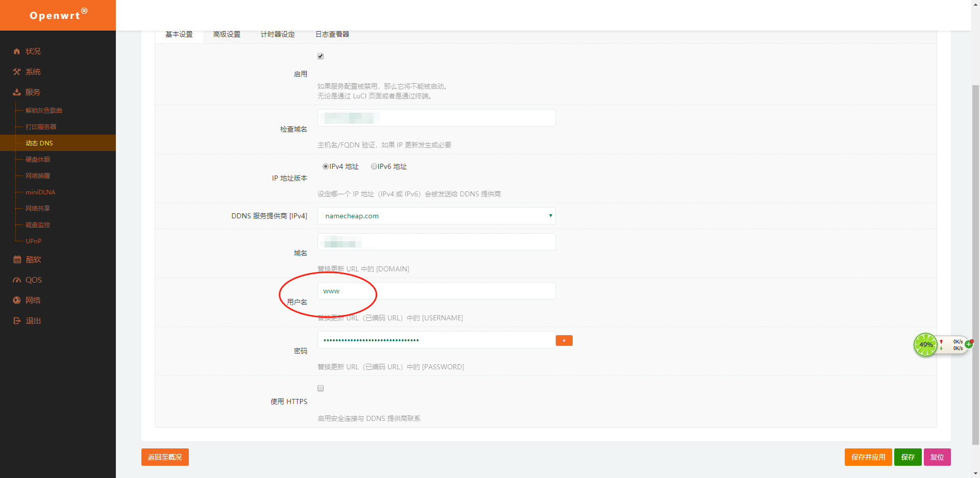Screen dimensions: 980x478
Task: Click the 49% progress indicator widget
Action: (x=925, y=345)
